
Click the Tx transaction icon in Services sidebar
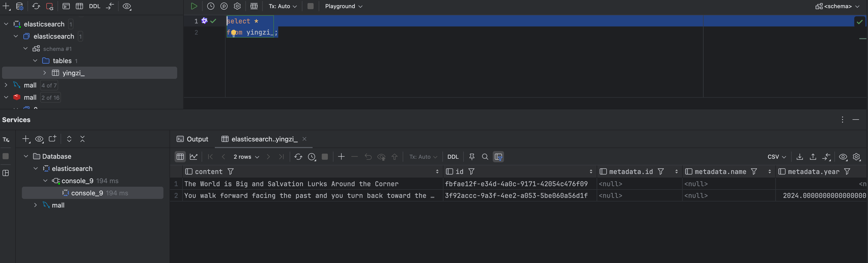(x=6, y=140)
